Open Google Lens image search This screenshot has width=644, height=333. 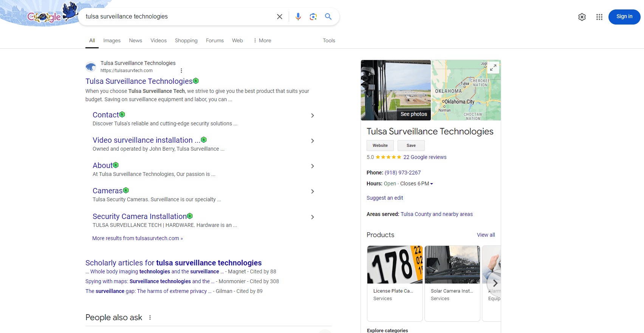(313, 17)
